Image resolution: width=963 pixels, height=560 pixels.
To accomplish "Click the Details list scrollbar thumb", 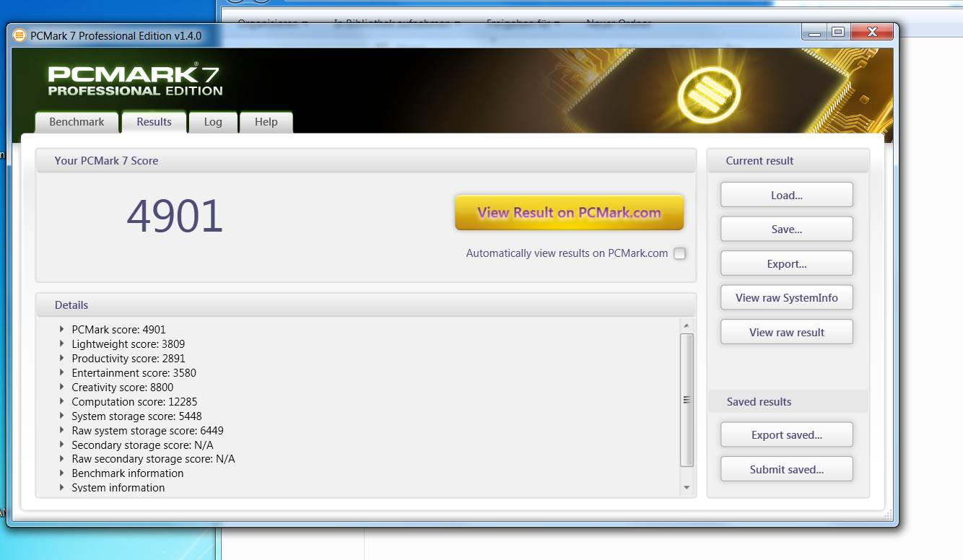I will point(687,400).
